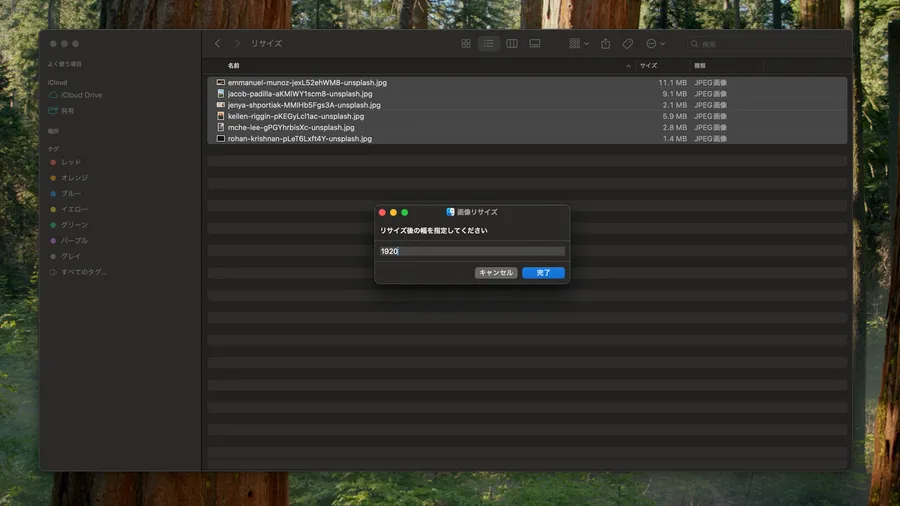Show すべてのタグ all tags
This screenshot has width=900, height=506.
[84, 272]
